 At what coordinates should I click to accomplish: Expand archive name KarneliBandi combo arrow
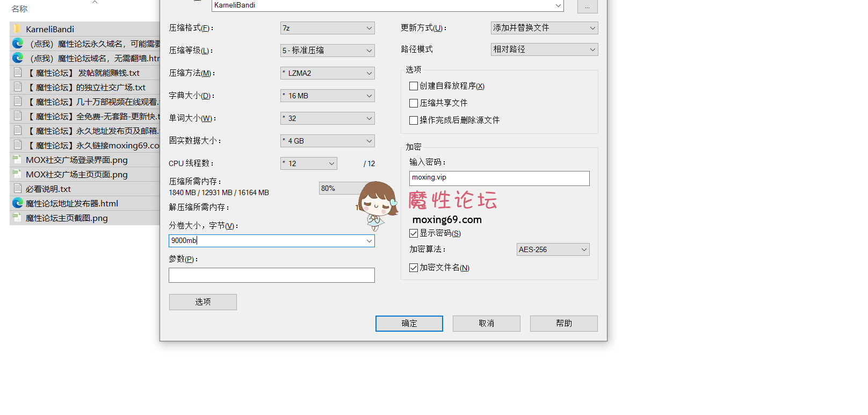click(x=558, y=5)
